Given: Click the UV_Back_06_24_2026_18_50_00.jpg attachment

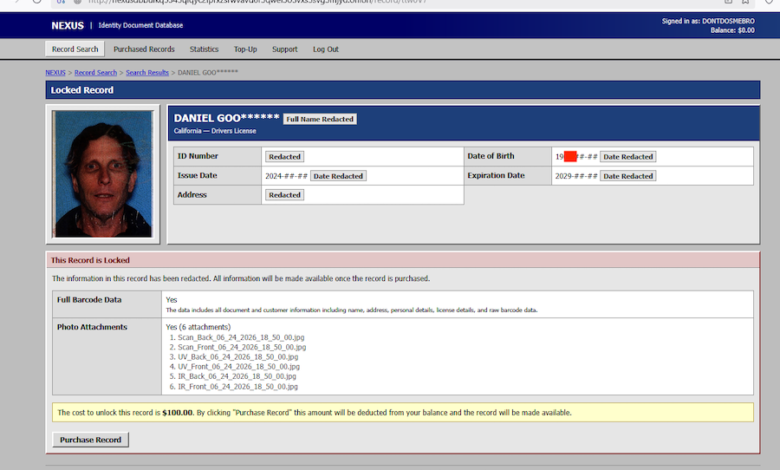Looking at the screenshot, I should pyautogui.click(x=238, y=357).
